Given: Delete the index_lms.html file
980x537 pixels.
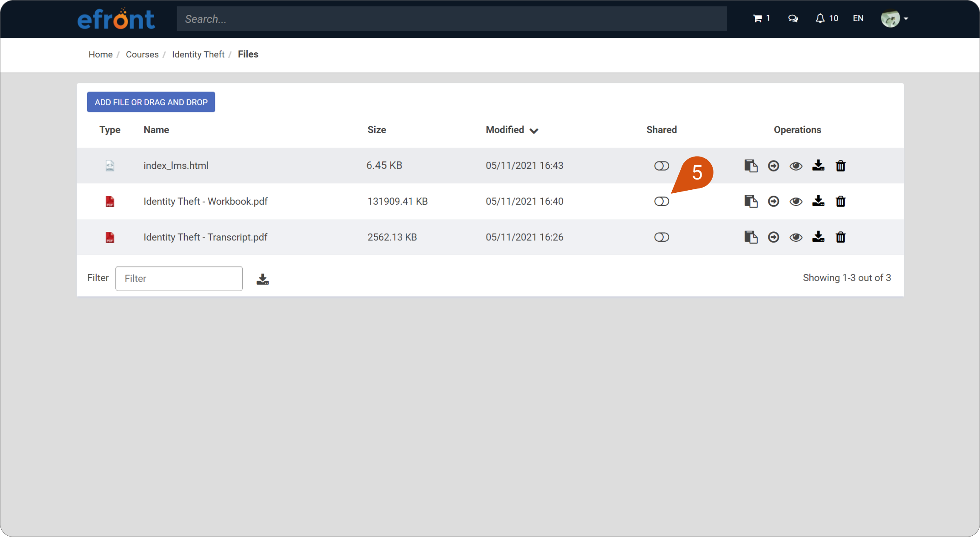Looking at the screenshot, I should (x=840, y=166).
